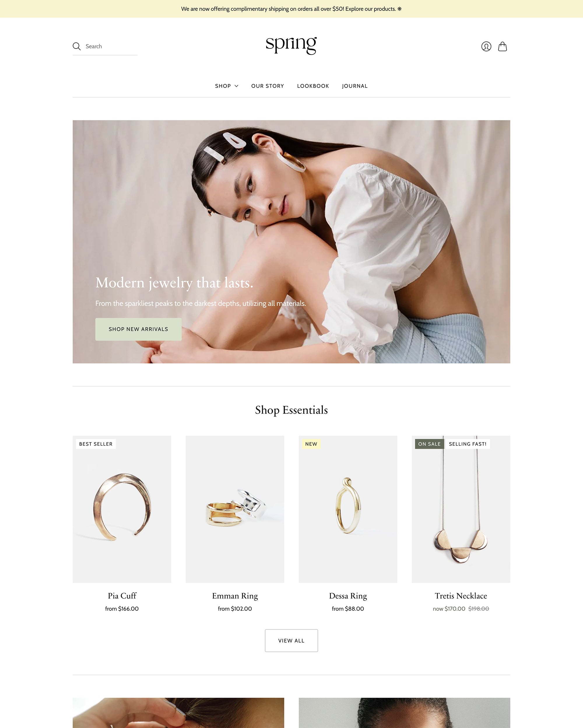Click the search icon to open search

pos(77,46)
